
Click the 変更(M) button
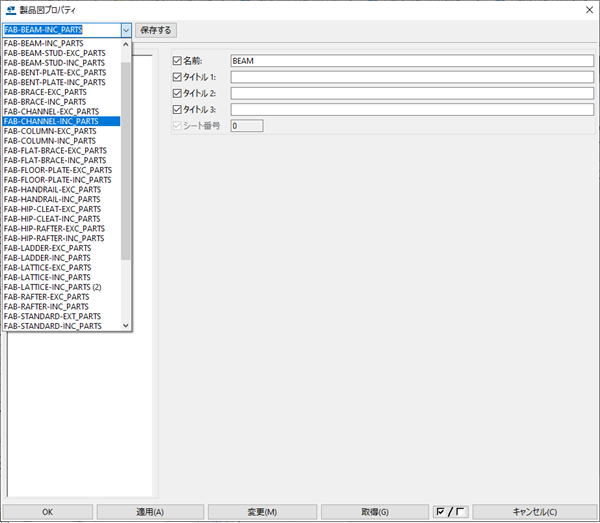[x=262, y=512]
